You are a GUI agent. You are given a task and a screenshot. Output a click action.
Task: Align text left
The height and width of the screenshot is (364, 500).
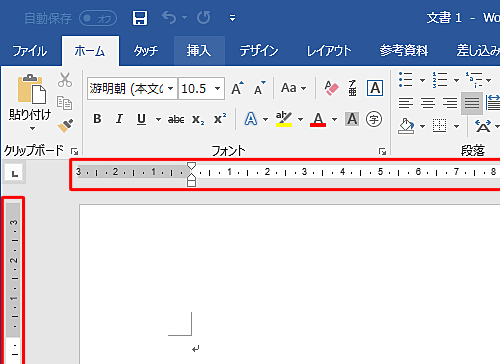tap(406, 103)
